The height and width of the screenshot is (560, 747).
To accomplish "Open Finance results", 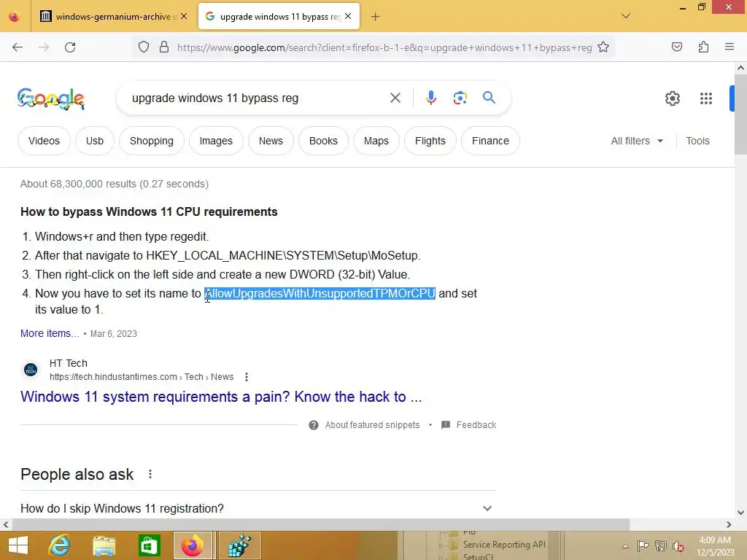I will (x=491, y=141).
